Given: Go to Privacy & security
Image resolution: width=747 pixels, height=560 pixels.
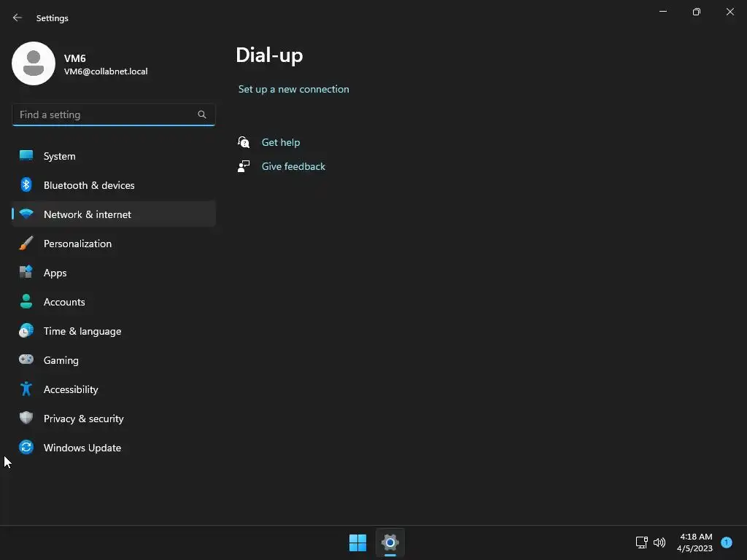Looking at the screenshot, I should [x=113, y=419].
